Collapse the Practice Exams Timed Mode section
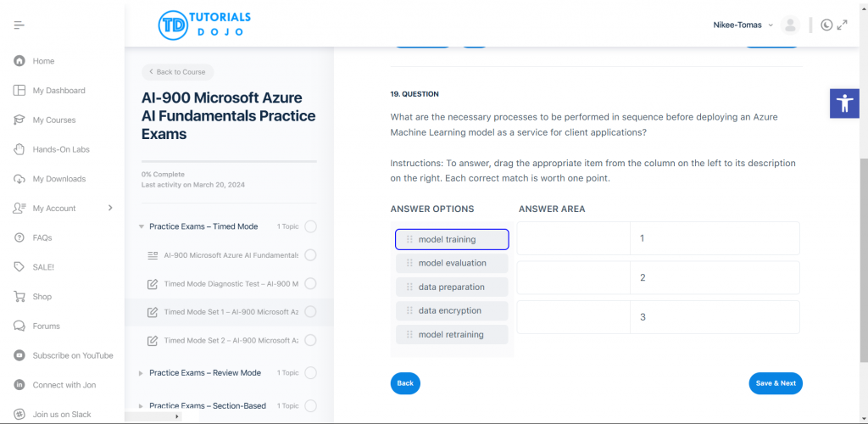Viewport: 868px width, 424px height. coord(142,226)
